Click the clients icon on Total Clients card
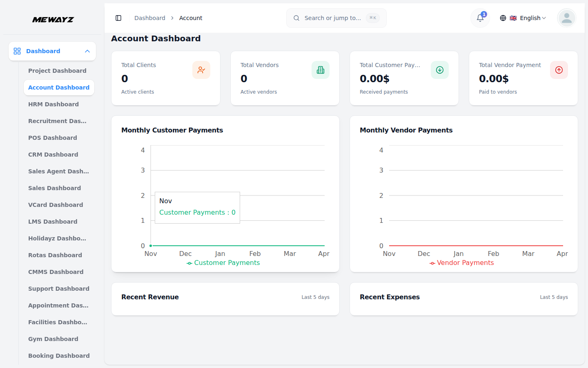 pos(201,70)
